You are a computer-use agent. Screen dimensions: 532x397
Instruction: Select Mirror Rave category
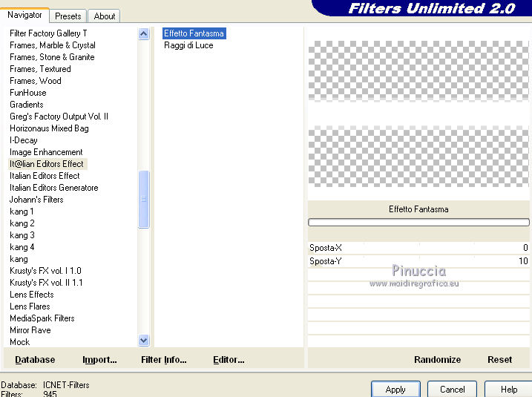pos(30,330)
